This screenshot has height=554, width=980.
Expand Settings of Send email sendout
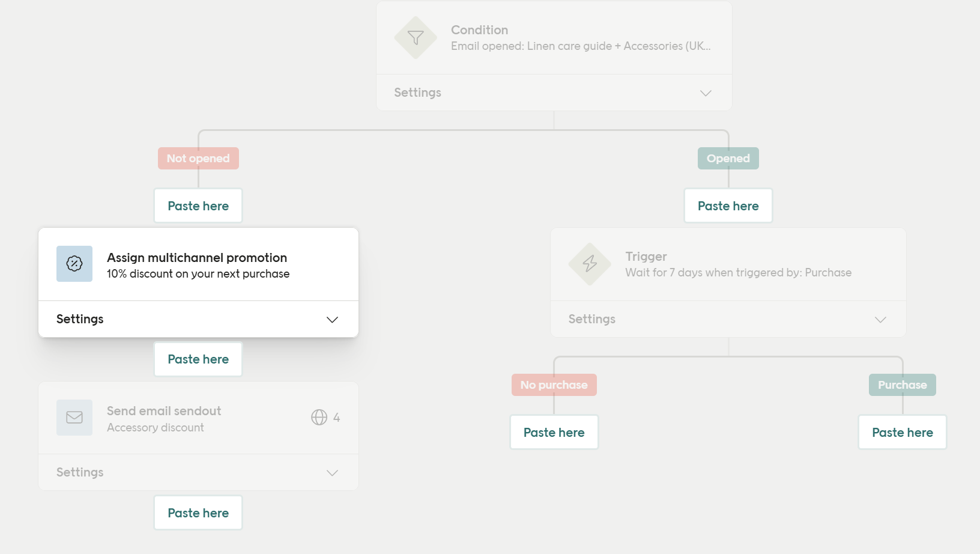click(x=332, y=473)
